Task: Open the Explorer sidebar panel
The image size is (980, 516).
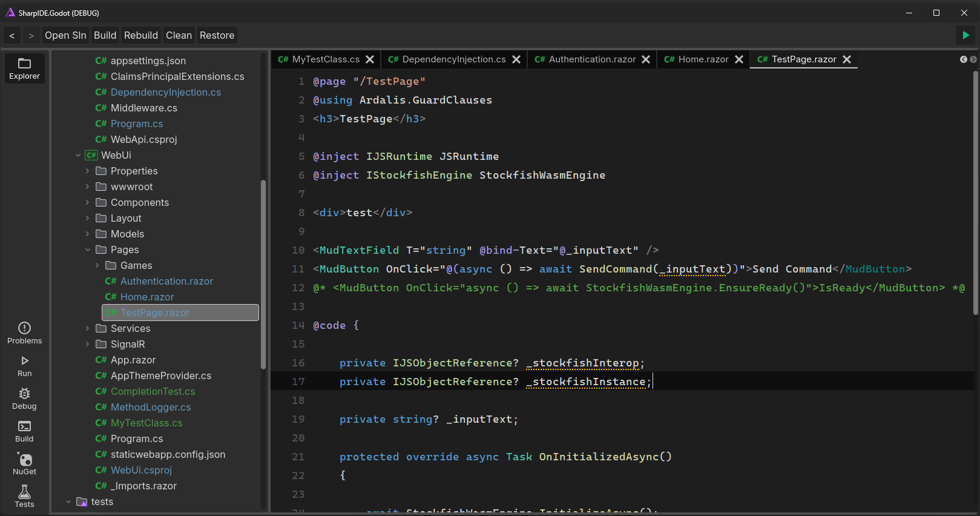Action: click(24, 68)
